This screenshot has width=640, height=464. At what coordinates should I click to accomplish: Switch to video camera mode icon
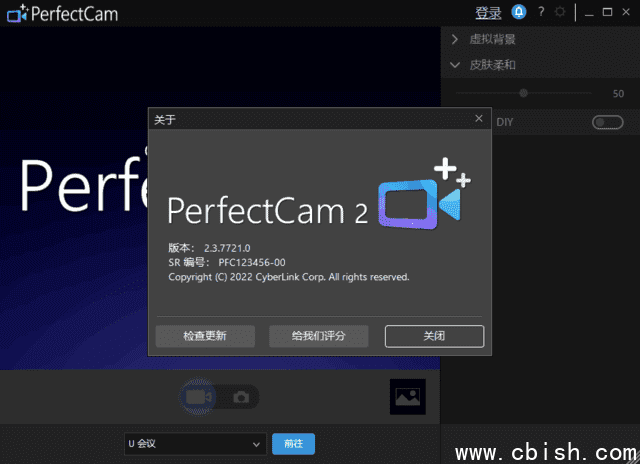[x=195, y=397]
